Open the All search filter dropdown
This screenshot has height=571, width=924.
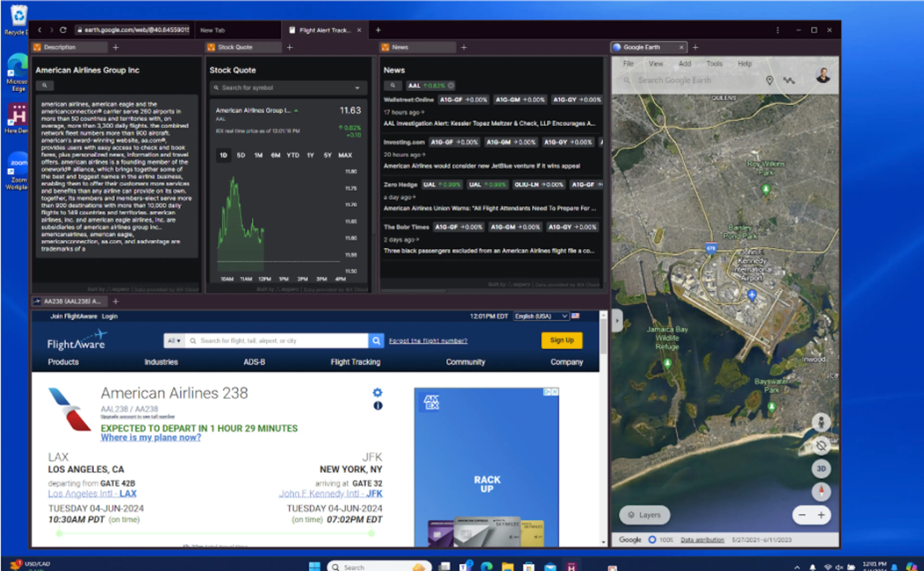(x=174, y=341)
